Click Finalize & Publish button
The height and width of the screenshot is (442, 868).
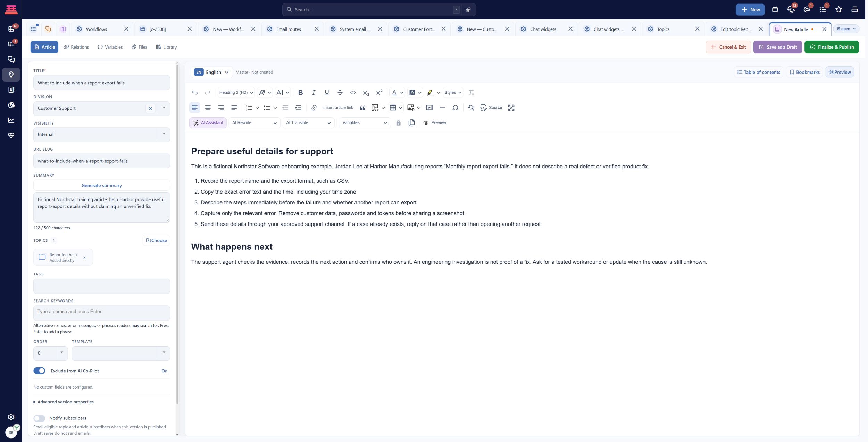(832, 47)
